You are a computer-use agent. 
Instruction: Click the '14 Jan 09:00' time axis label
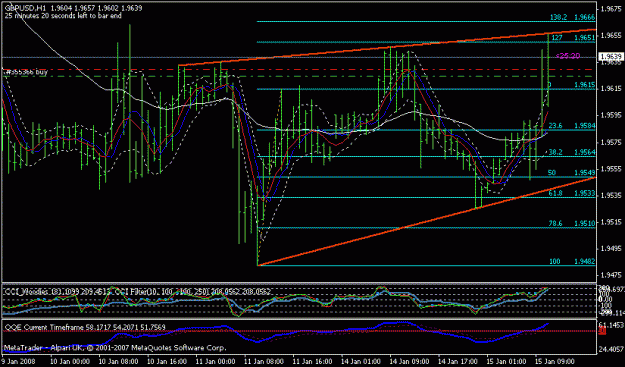[410, 361]
